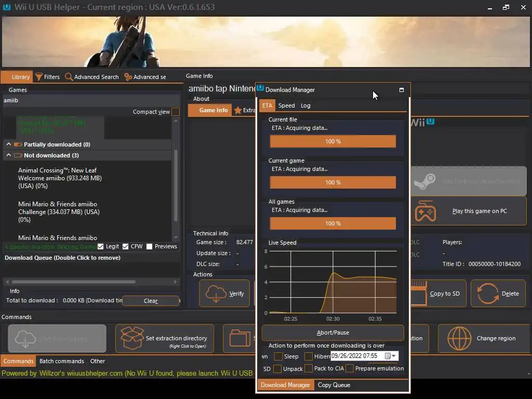The width and height of the screenshot is (532, 399).
Task: Click the app logo in title bar
Action: [x=6, y=7]
